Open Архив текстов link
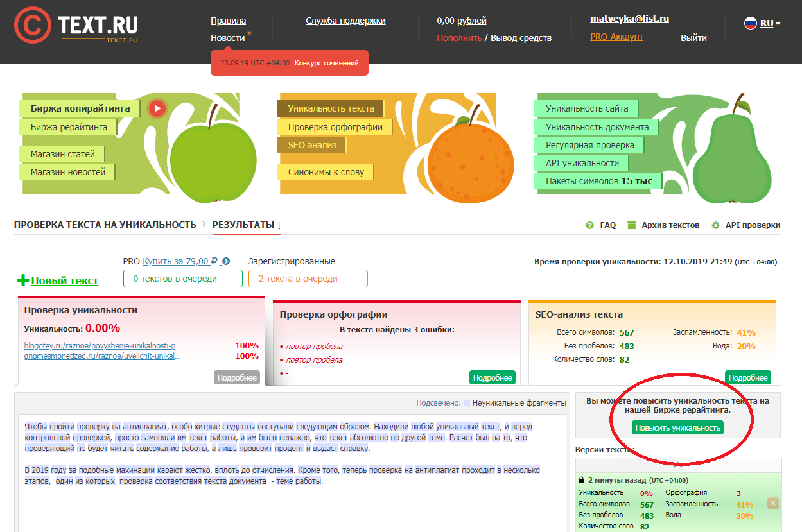 (x=670, y=225)
